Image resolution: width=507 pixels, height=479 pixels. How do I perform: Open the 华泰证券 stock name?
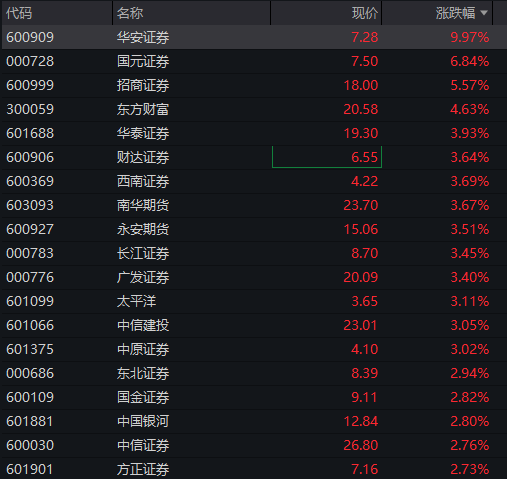tap(143, 133)
